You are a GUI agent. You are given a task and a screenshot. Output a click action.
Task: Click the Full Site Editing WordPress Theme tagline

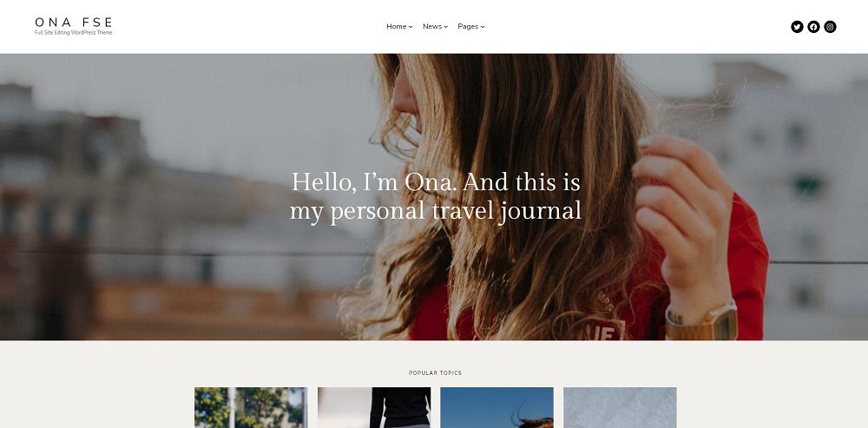click(x=73, y=33)
